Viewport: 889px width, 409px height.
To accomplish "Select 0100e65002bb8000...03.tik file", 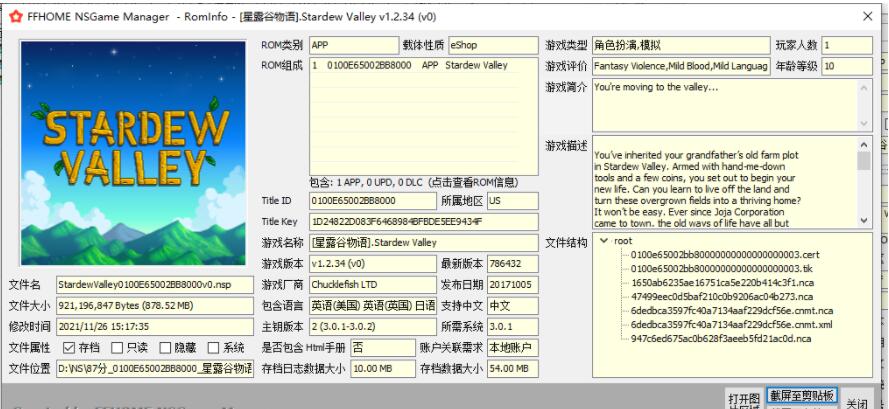I will pyautogui.click(x=722, y=268).
